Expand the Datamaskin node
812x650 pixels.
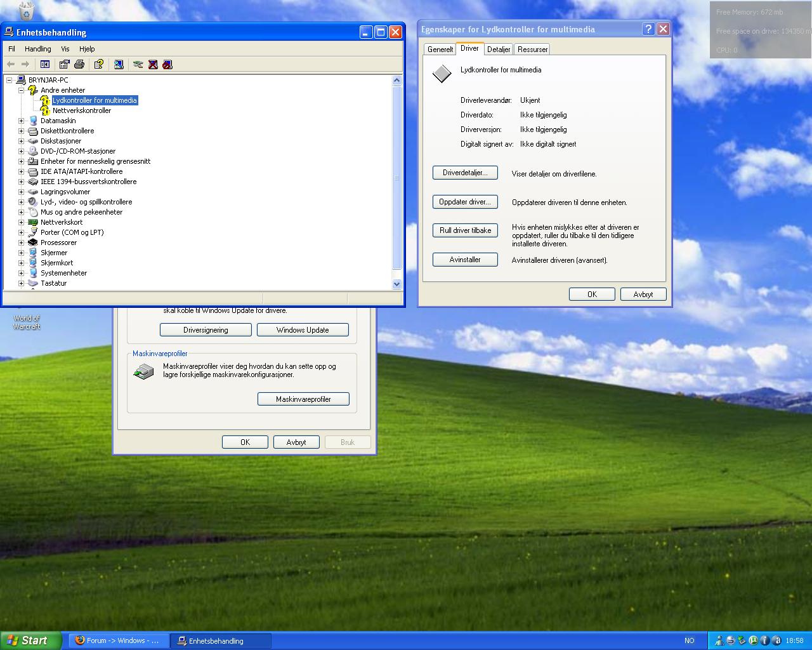click(x=22, y=121)
